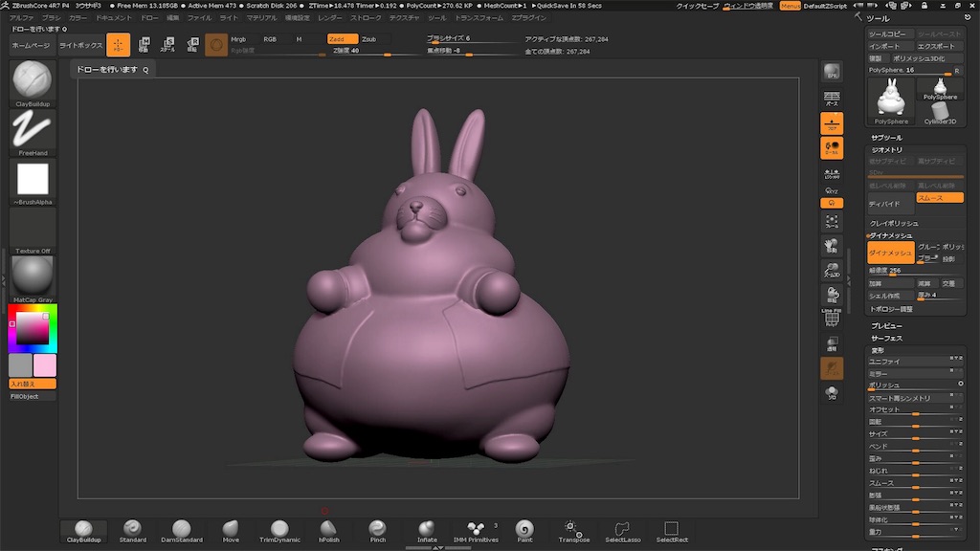Open the ストローク menu
Image resolution: width=980 pixels, height=551 pixels.
click(x=366, y=18)
